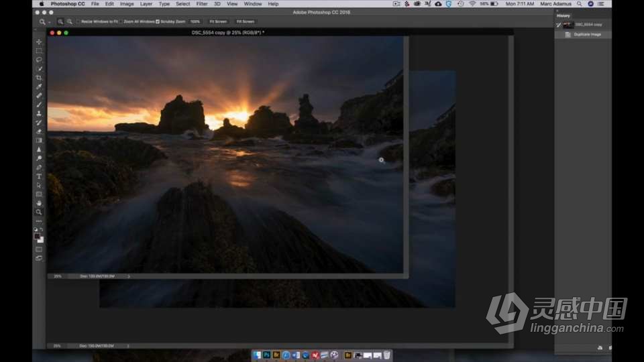Select the Brush tool
The width and height of the screenshot is (644, 362).
tap(39, 105)
